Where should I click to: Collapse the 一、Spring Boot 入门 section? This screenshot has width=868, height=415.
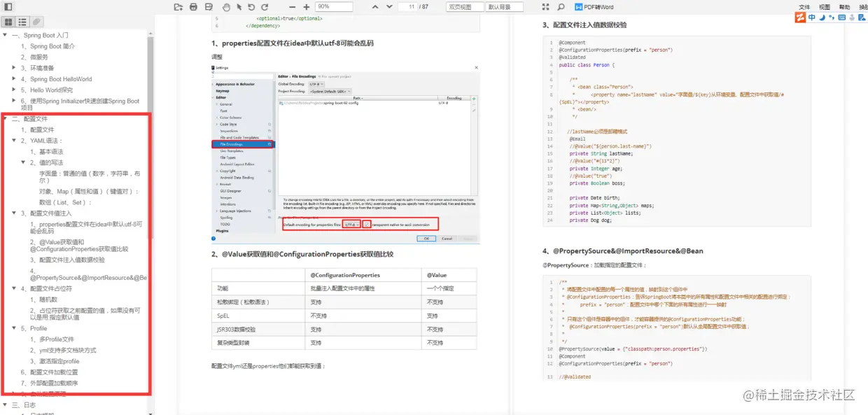[x=6, y=35]
